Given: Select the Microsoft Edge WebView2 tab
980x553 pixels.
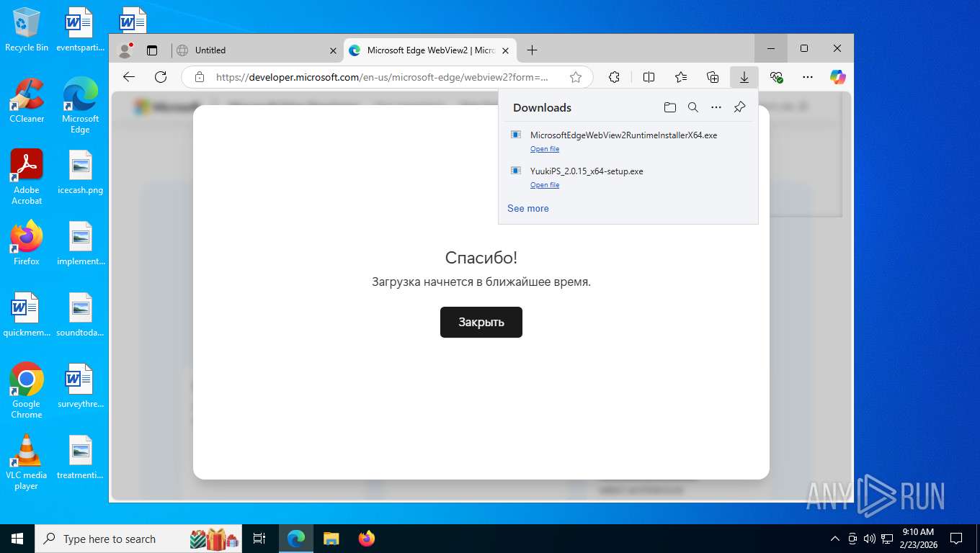Looking at the screenshot, I should coord(430,50).
